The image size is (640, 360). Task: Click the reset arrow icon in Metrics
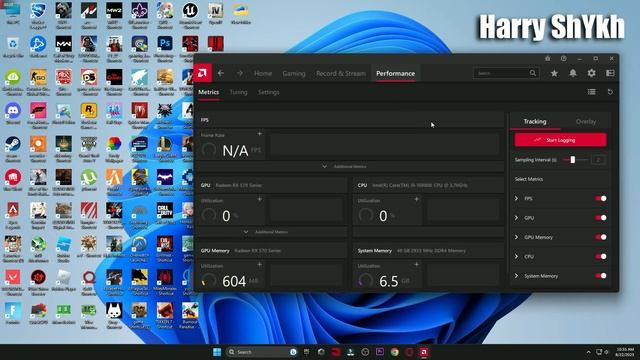click(610, 92)
